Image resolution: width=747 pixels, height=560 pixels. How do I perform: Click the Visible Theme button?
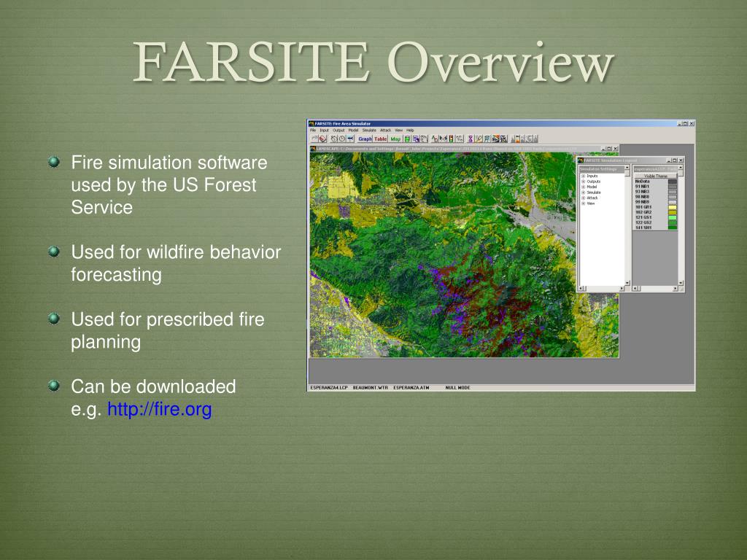(656, 176)
